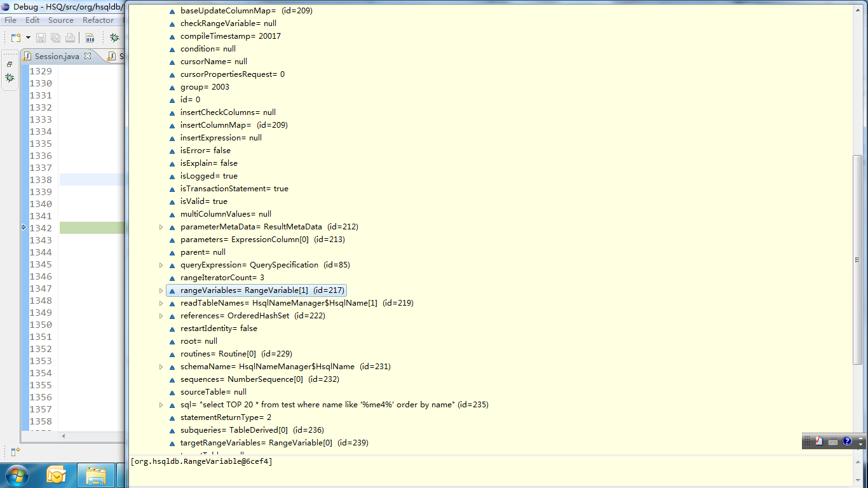Click the Restore view icon in the left trim
868x488 pixels.
click(x=10, y=64)
